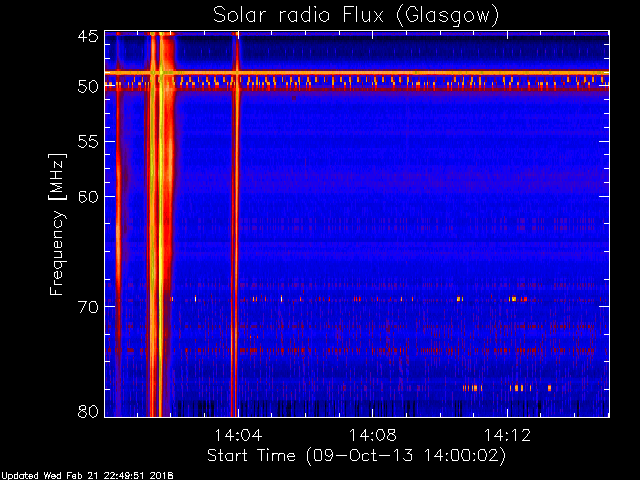Click the 60 frequency tick label
640x480 pixels.
click(88, 197)
